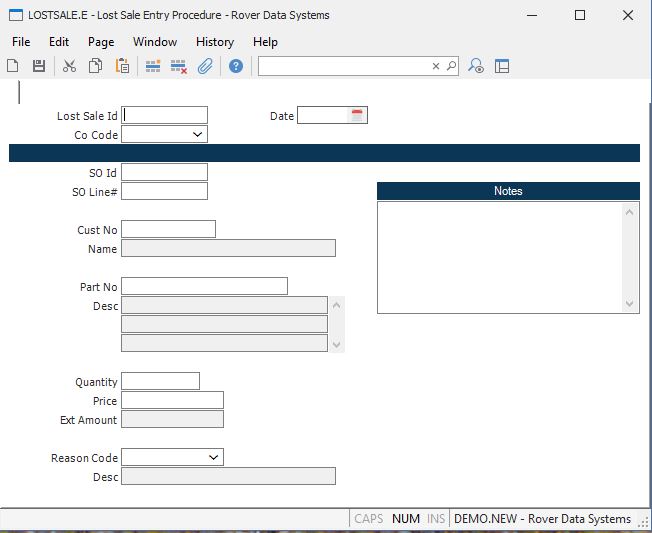The image size is (652, 533).
Task: Open the Window menu
Action: (x=155, y=42)
